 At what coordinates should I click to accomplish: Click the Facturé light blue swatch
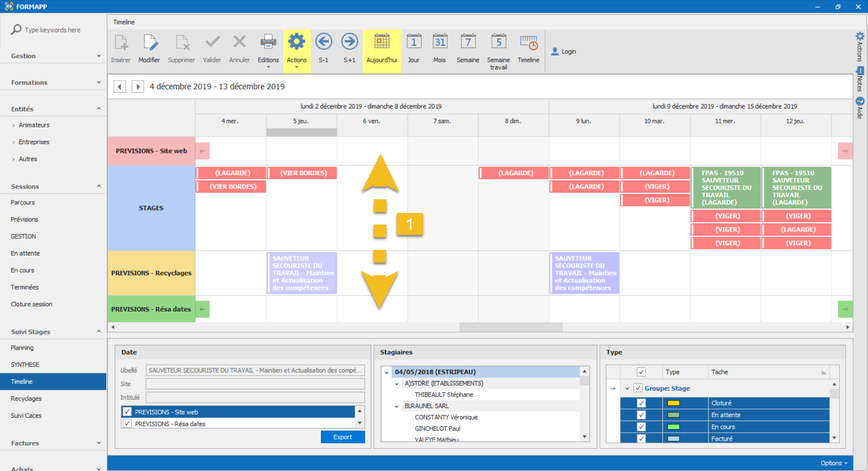674,438
